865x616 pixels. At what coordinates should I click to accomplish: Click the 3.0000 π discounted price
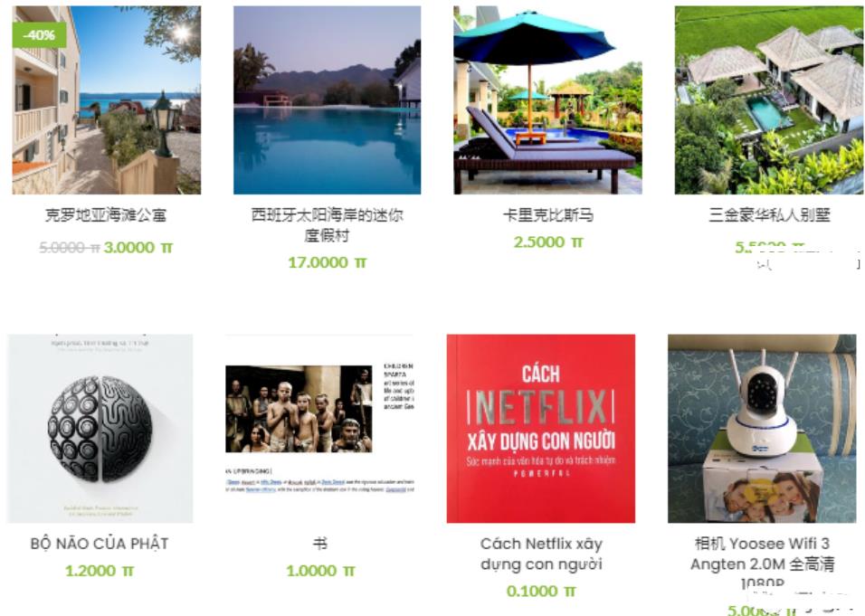138,248
